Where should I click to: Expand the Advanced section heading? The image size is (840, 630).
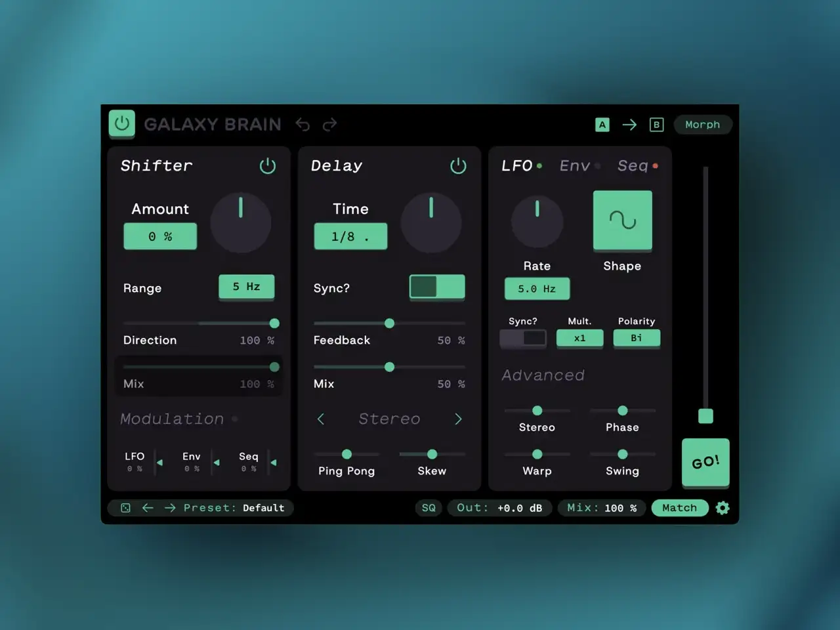coord(543,375)
